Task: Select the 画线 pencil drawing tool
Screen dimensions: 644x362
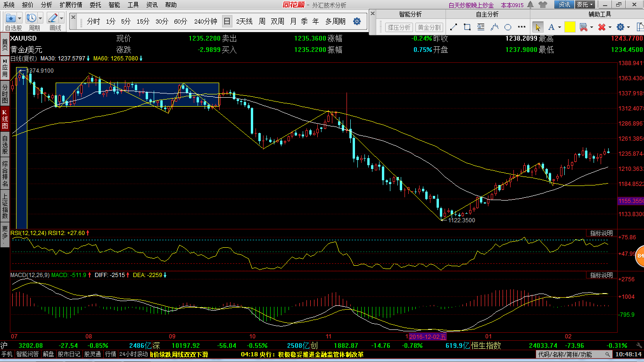Action: 52,18
